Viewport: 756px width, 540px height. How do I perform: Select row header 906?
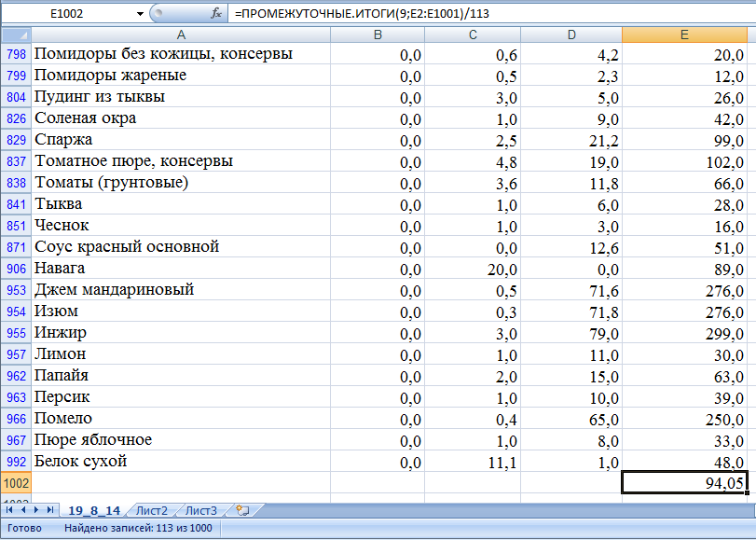click(16, 269)
